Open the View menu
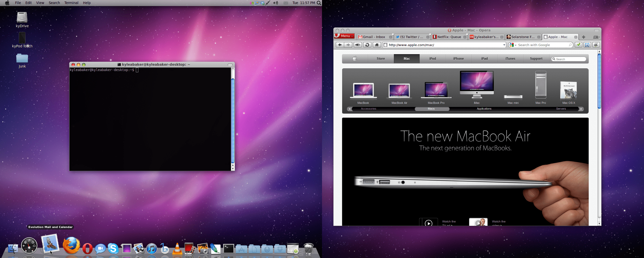 coord(40,3)
